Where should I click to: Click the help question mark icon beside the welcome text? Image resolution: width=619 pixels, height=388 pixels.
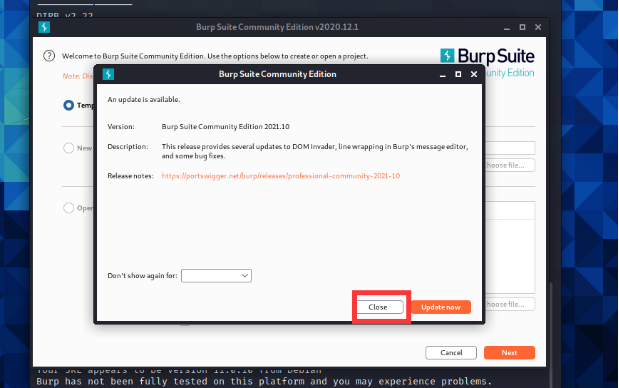49,56
